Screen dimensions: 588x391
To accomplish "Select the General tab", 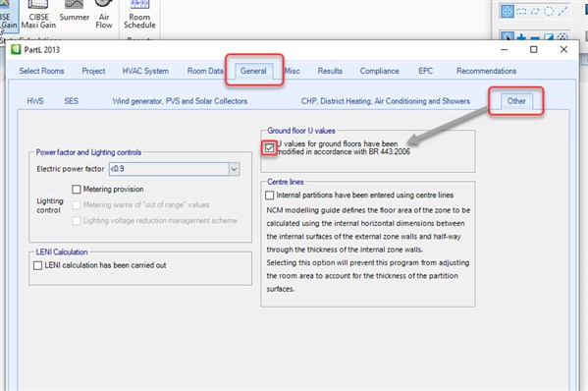I will click(x=253, y=71).
